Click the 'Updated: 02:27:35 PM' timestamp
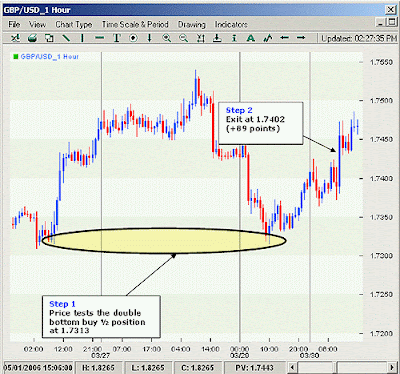The image size is (400, 374). point(359,38)
